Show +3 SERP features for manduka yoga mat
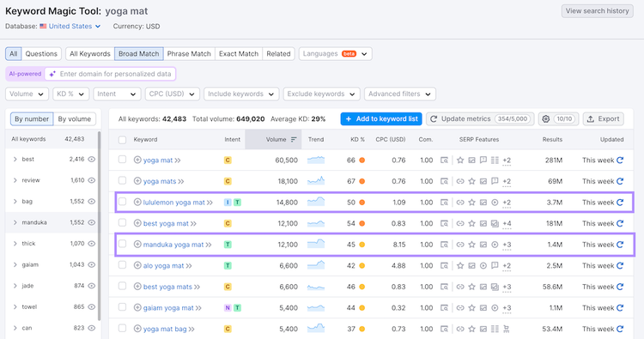The height and width of the screenshot is (339, 644). pos(507,245)
